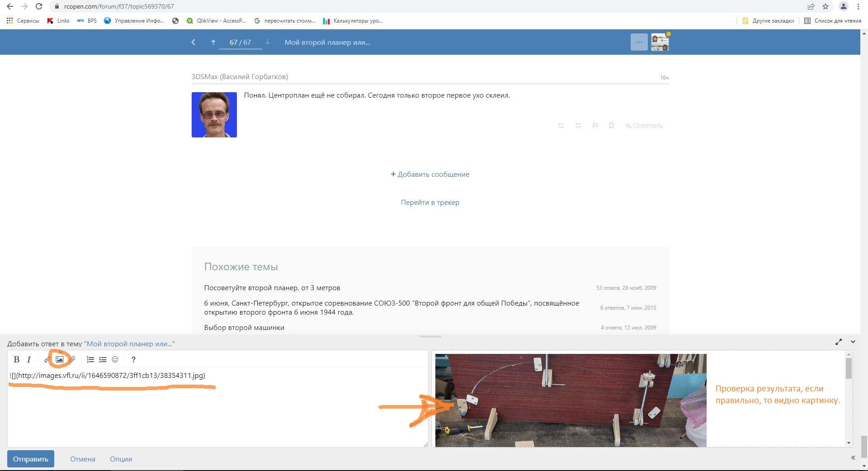Expand the reply editor to full screen
The image size is (868, 471).
tap(839, 342)
